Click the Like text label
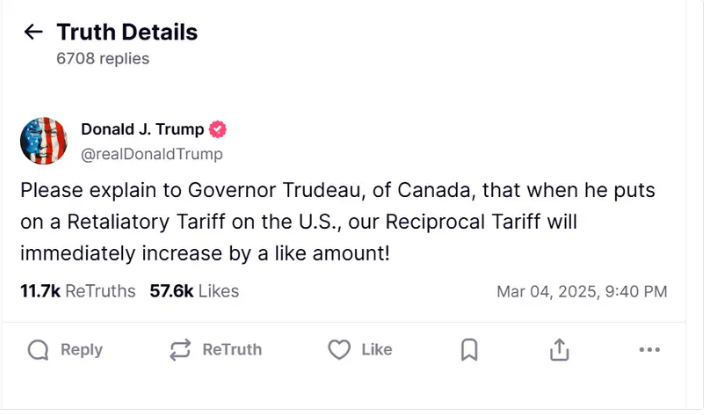Viewport: 706px width, 415px height. [x=376, y=350]
